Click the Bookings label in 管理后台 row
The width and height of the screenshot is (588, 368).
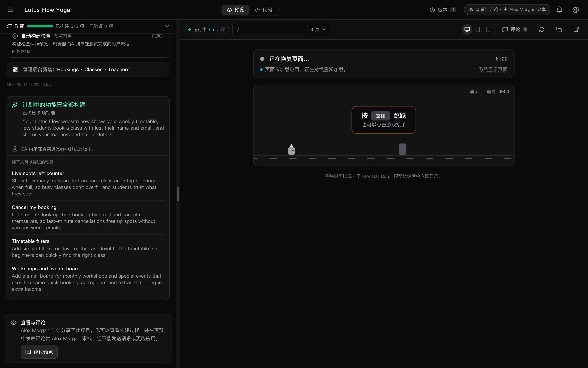coord(68,70)
